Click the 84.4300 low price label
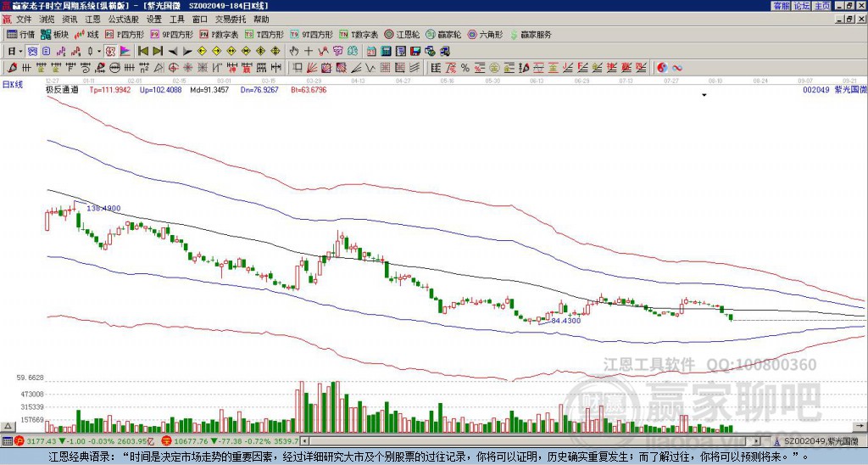This screenshot has height=465, width=868. coord(565,321)
